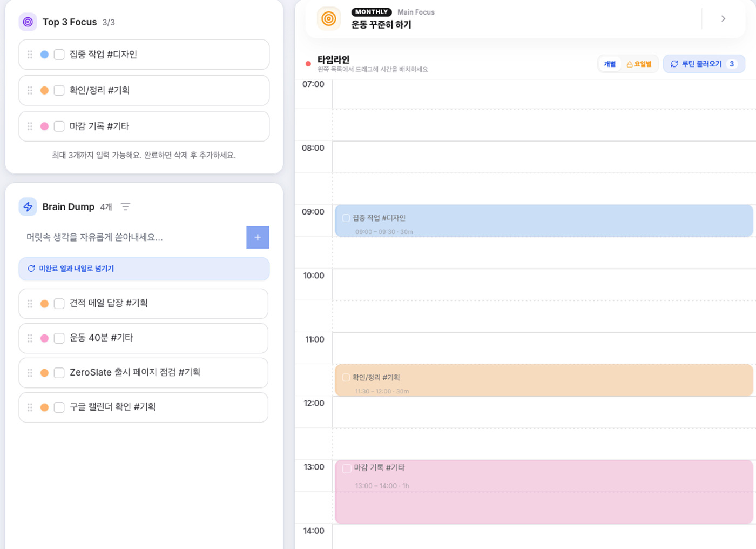Check the 구글 캘린더 확인 #기획 checkbox
The height and width of the screenshot is (549, 756).
[x=59, y=407]
